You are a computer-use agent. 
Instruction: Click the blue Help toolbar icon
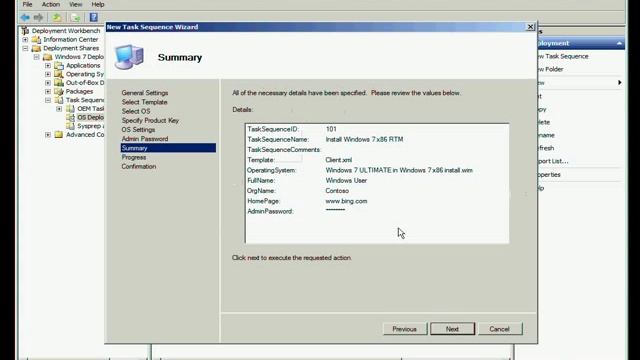pyautogui.click(x=93, y=18)
